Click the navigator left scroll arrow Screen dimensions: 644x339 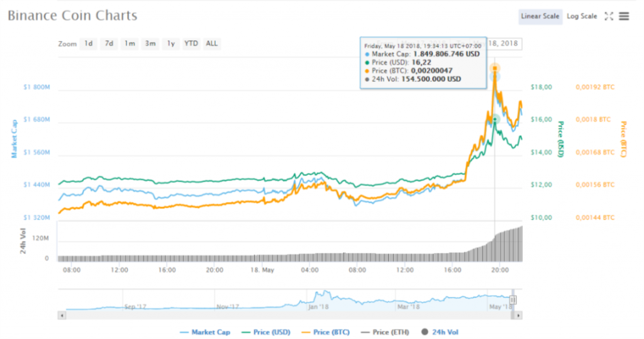point(61,316)
